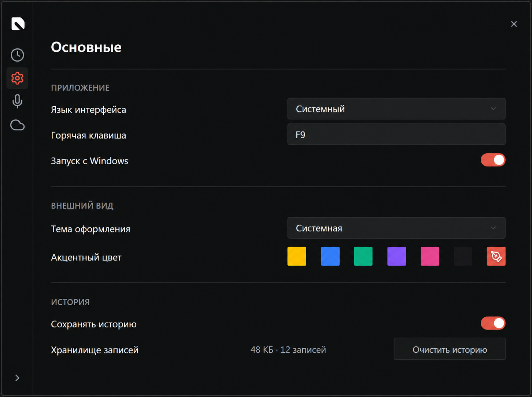Click the Язык интерфейса label
Screen dimensions: 532x397
88,110
